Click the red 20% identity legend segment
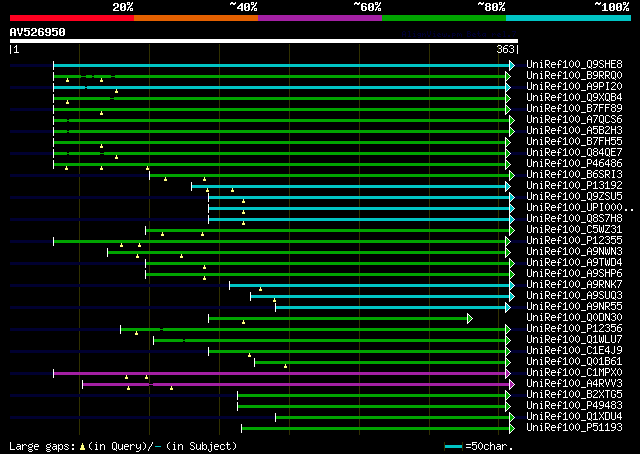640x454 pixels. [x=72, y=18]
